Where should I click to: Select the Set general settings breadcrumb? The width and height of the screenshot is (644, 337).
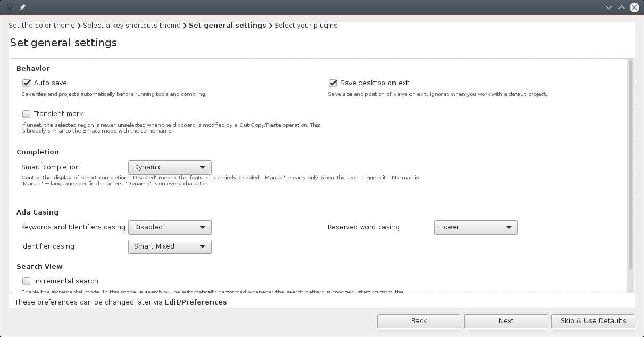(x=228, y=25)
